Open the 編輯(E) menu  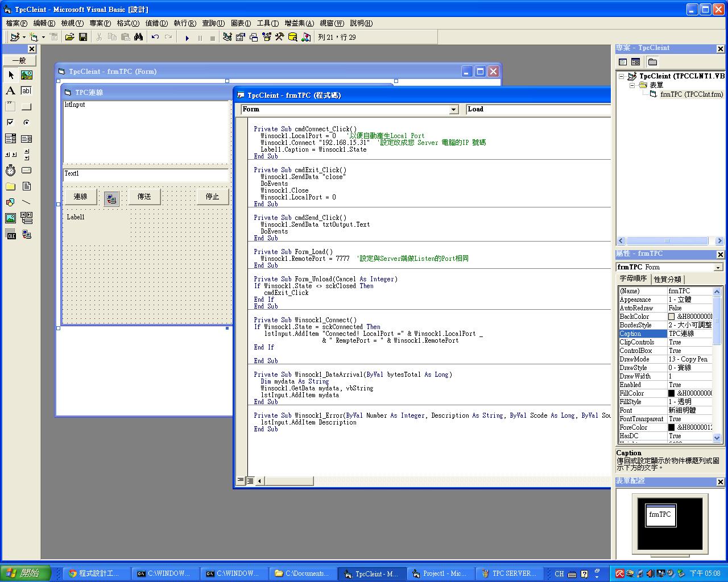[44, 23]
